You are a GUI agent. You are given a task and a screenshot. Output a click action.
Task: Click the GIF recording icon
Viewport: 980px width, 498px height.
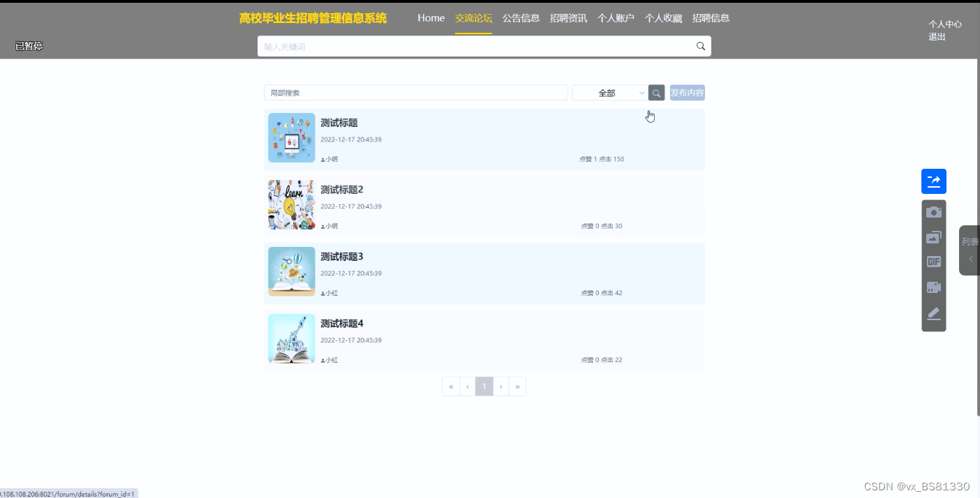(934, 262)
